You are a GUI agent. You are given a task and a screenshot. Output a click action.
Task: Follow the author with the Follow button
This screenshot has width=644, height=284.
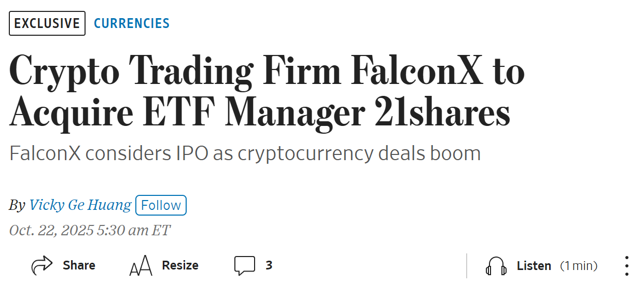pos(161,205)
